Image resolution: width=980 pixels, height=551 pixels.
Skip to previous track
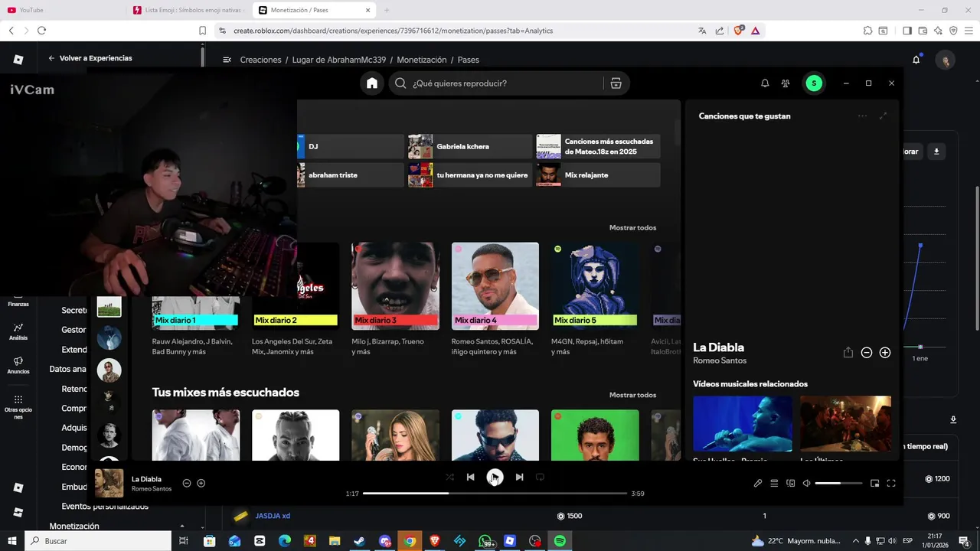click(470, 477)
